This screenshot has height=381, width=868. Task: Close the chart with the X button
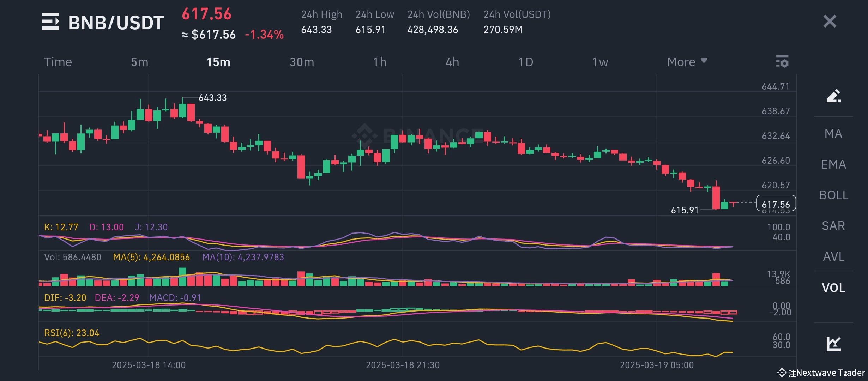830,21
